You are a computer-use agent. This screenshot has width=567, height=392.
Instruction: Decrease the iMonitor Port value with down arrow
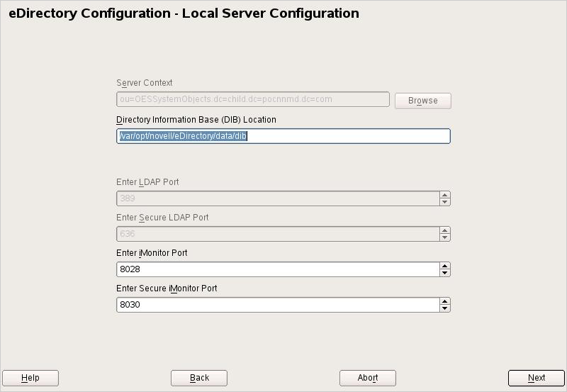445,273
